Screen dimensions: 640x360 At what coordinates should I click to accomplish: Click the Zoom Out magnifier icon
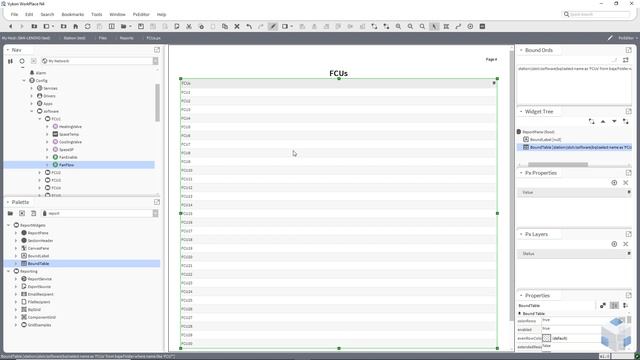pos(410,27)
